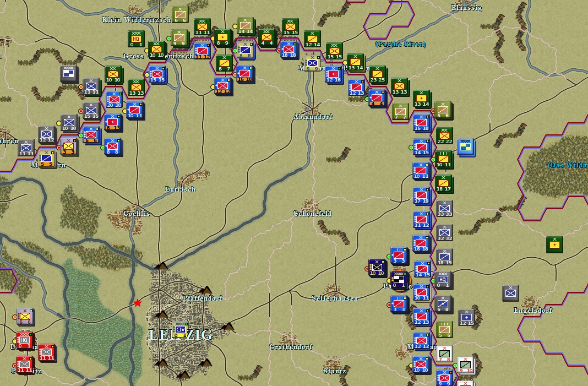The image size is (588, 386).
Task: Click the red star objective marker
Action: pyautogui.click(x=138, y=303)
